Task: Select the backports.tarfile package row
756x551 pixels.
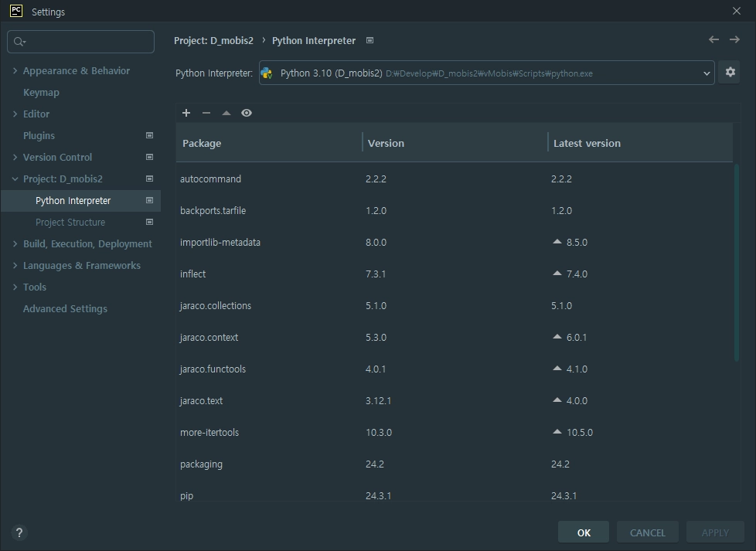Action: [455, 211]
